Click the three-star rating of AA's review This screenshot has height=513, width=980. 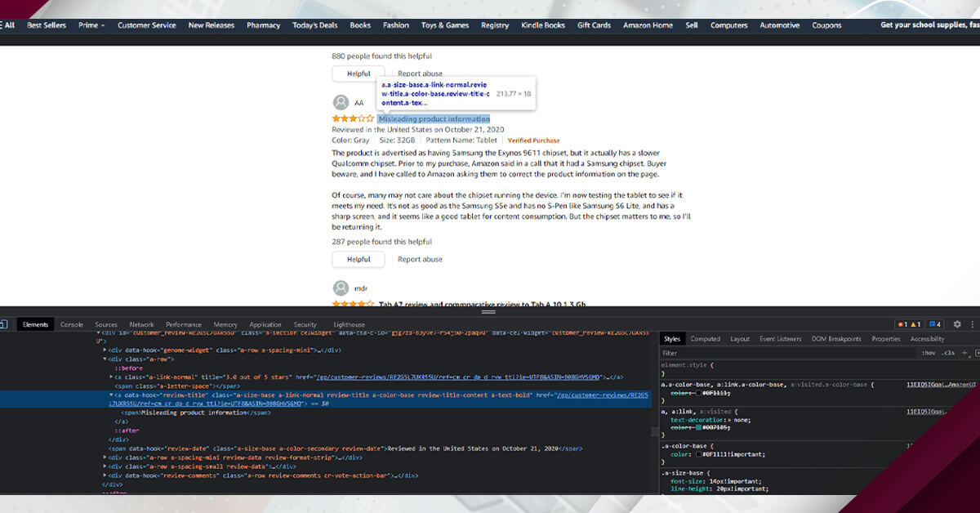point(353,119)
